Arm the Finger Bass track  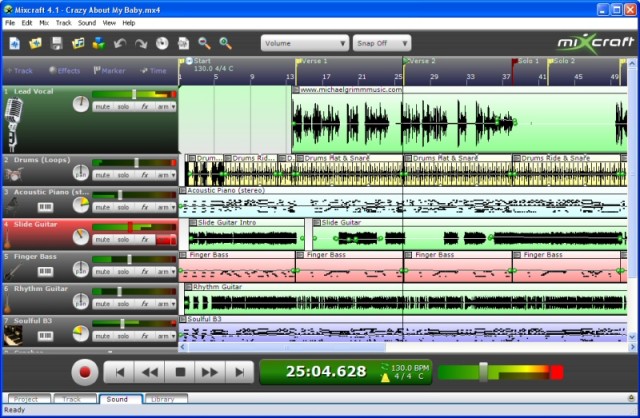pos(163,271)
